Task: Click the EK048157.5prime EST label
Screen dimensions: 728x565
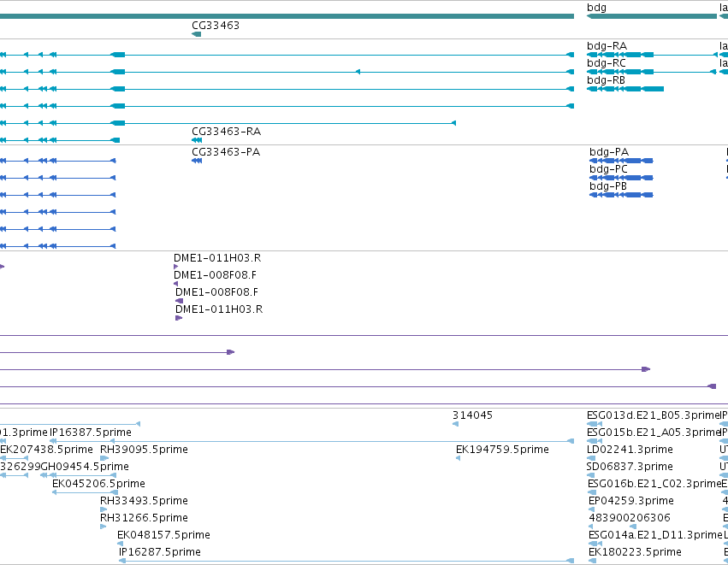Action: click(x=163, y=535)
